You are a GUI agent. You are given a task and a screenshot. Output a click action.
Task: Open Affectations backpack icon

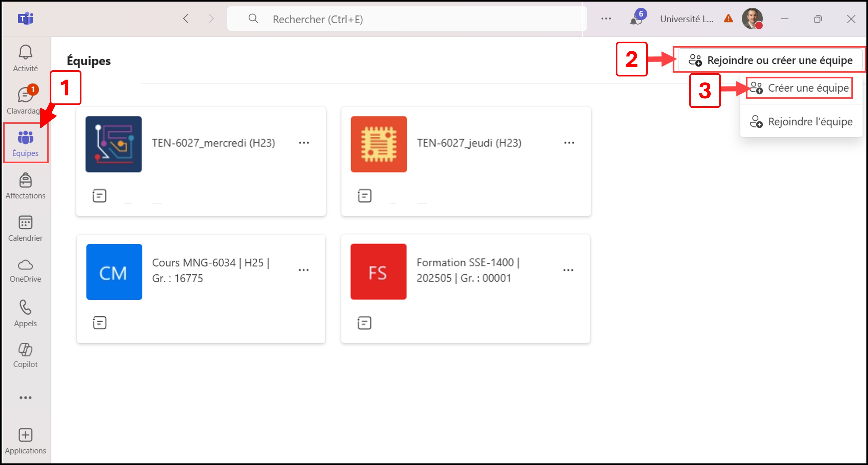[x=25, y=185]
